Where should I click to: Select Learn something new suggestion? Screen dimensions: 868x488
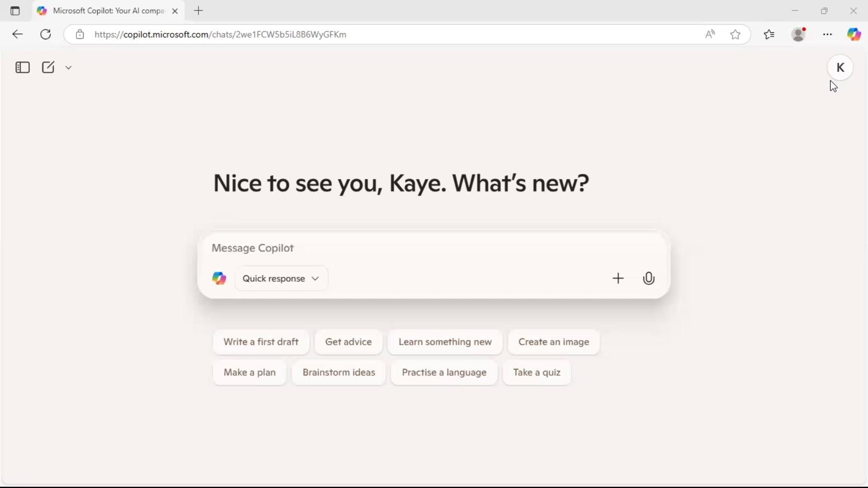[x=445, y=342]
